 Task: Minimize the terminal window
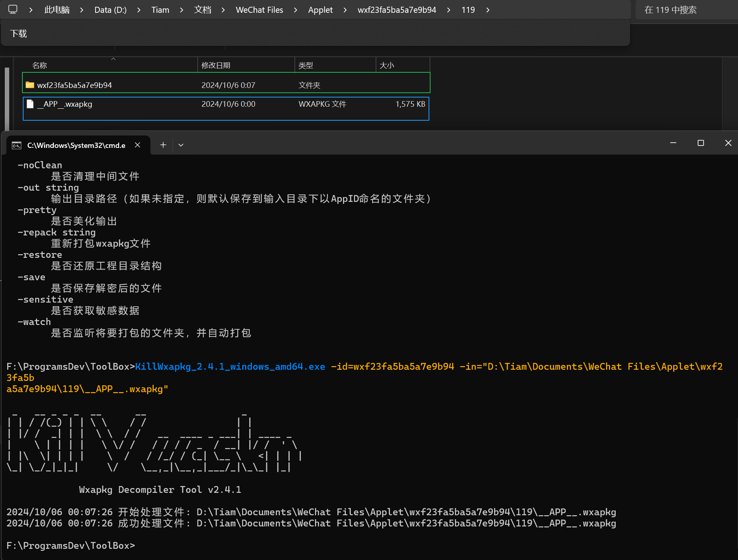point(673,143)
